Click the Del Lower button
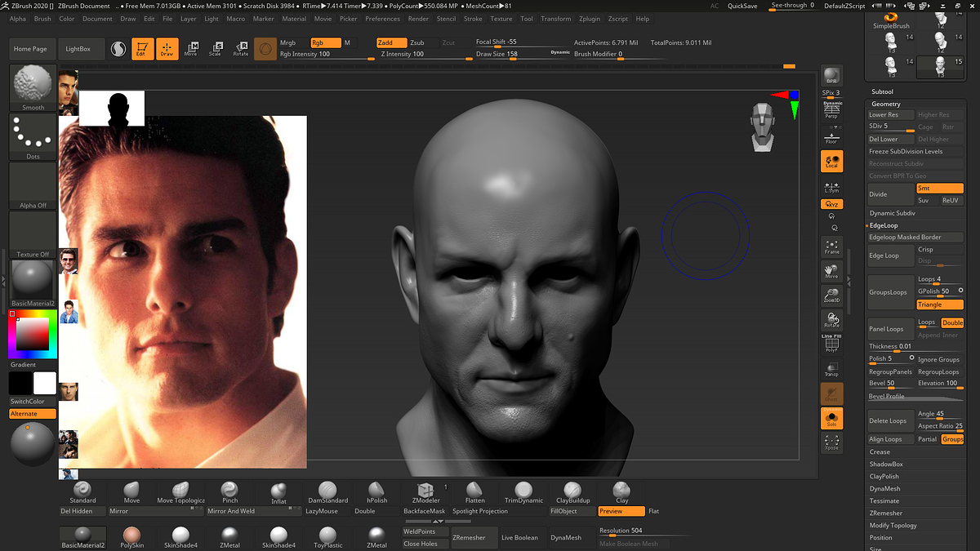The height and width of the screenshot is (551, 980). click(x=889, y=140)
